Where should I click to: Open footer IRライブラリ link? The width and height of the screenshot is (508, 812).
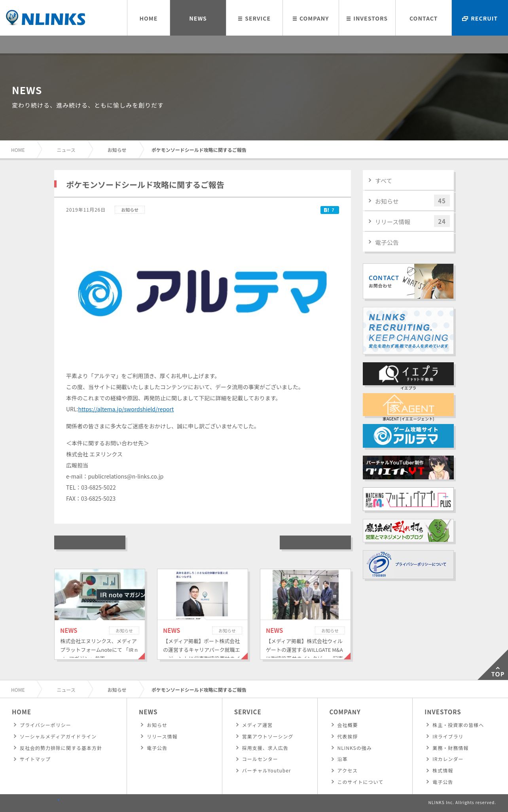click(x=447, y=736)
